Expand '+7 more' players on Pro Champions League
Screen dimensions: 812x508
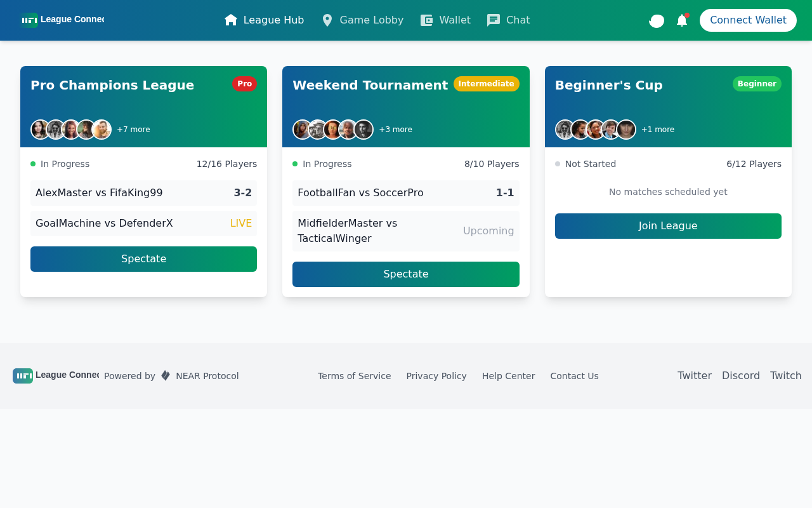tap(133, 129)
